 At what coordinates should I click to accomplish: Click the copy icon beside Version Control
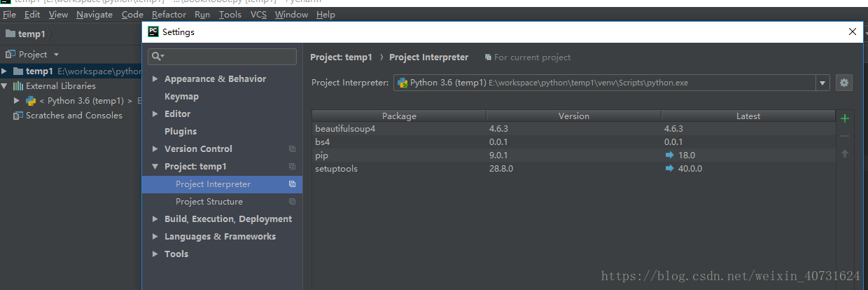coord(292,149)
